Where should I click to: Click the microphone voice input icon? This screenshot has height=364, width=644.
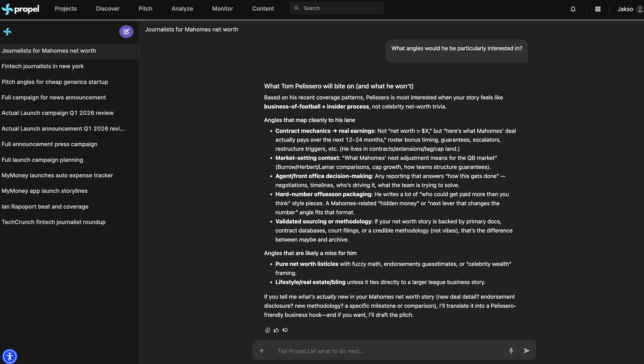click(x=511, y=351)
